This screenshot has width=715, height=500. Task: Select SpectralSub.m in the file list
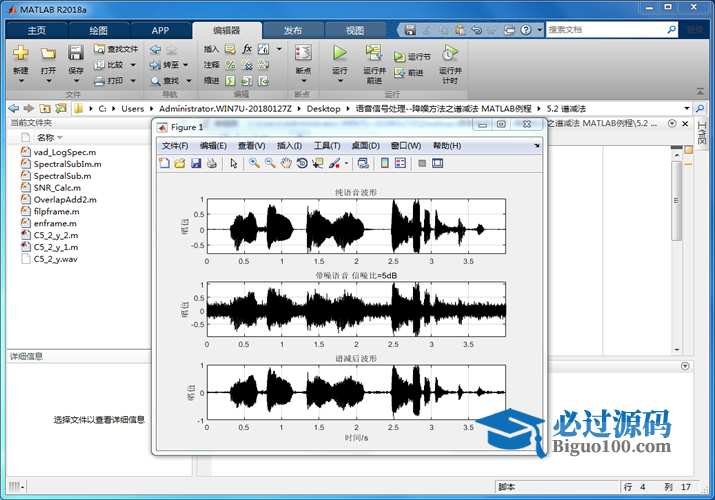(x=63, y=176)
